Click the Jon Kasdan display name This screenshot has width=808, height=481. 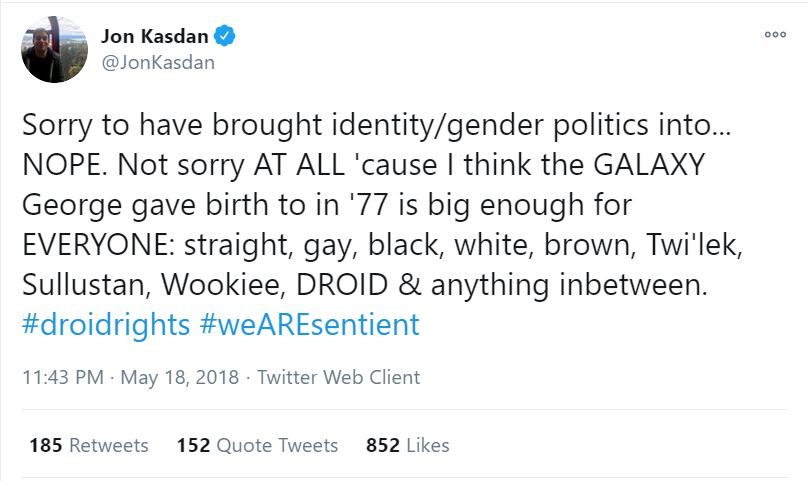click(156, 37)
